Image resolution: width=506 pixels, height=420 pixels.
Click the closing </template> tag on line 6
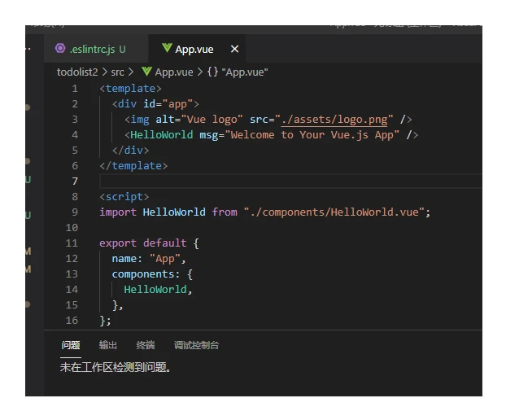pyautogui.click(x=133, y=165)
